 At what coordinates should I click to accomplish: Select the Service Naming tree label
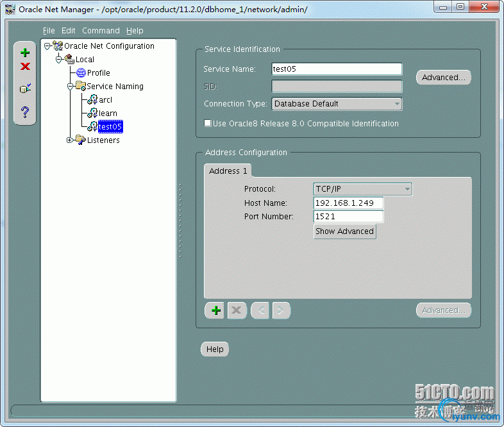pyautogui.click(x=115, y=87)
